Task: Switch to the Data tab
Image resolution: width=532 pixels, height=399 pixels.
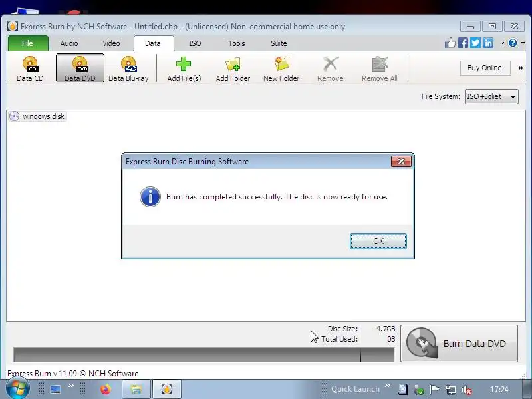Action: 153,43
